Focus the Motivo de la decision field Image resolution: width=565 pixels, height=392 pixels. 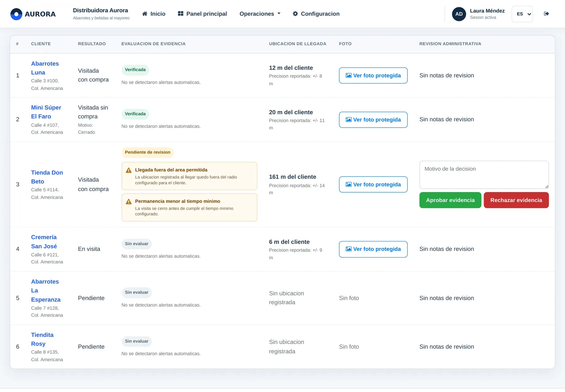click(x=484, y=175)
